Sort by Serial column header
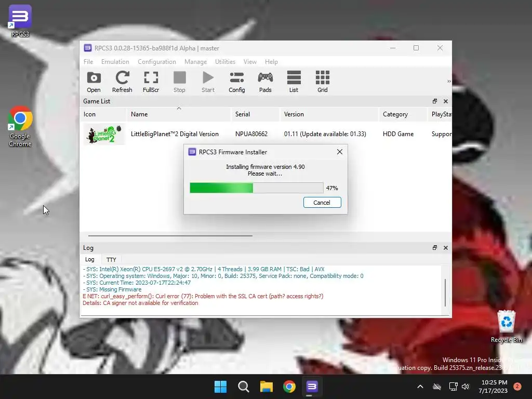 tap(255, 114)
